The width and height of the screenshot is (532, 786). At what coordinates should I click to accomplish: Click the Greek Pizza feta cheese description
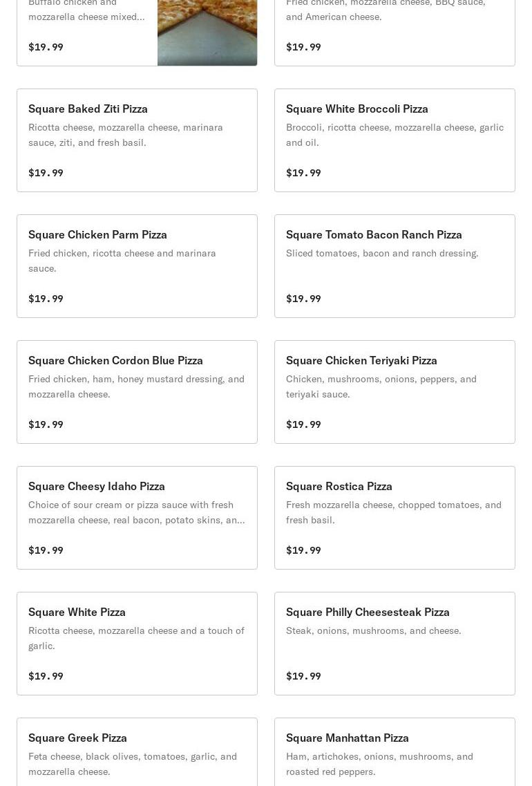132,764
